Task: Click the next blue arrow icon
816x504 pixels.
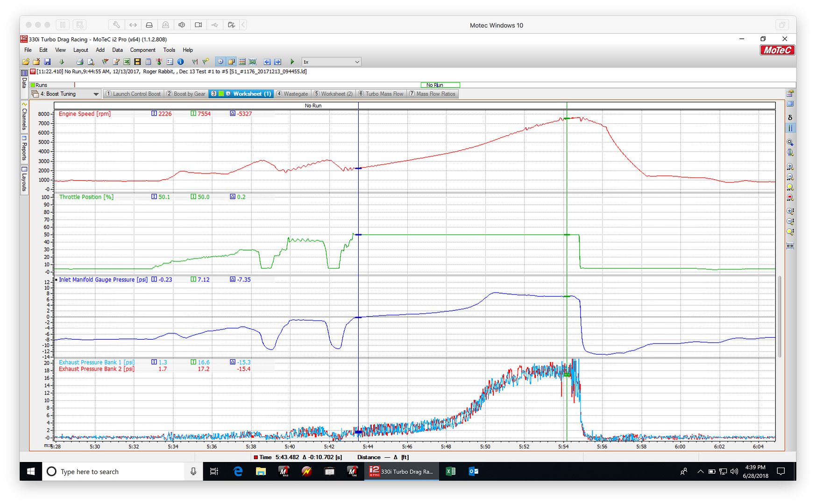Action: pyautogui.click(x=277, y=62)
